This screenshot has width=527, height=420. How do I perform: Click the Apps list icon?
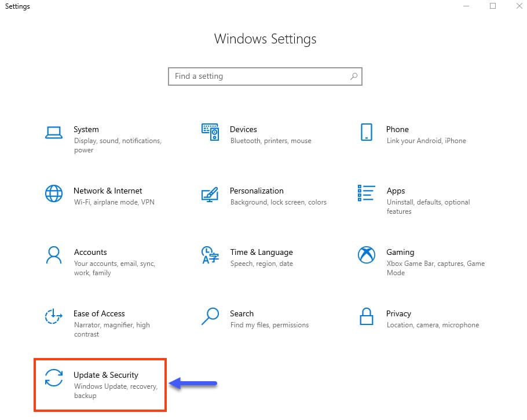point(367,193)
